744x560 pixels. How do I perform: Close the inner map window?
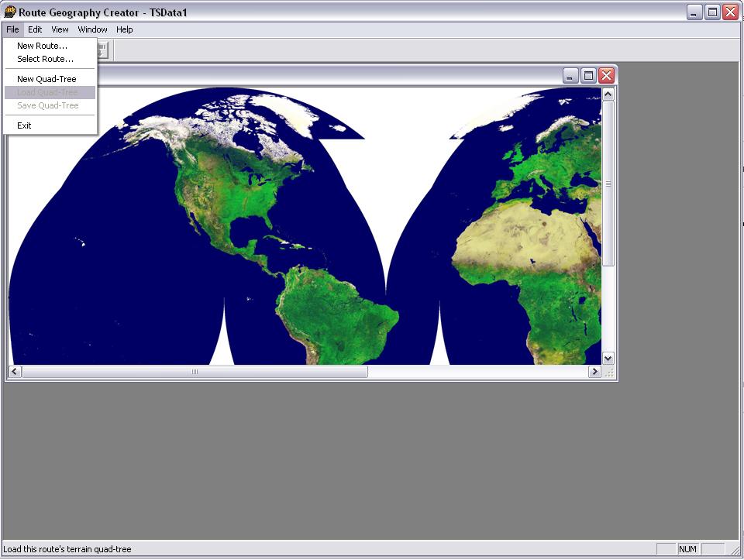(606, 75)
